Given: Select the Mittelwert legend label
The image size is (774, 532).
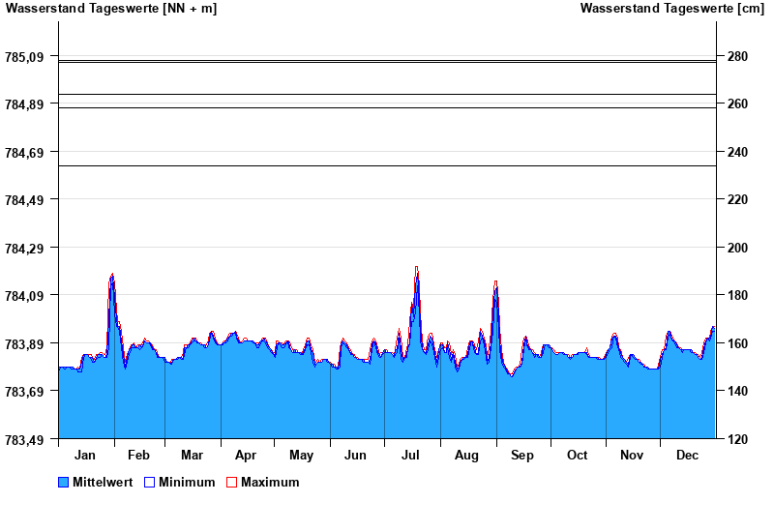Looking at the screenshot, I should click(104, 483).
